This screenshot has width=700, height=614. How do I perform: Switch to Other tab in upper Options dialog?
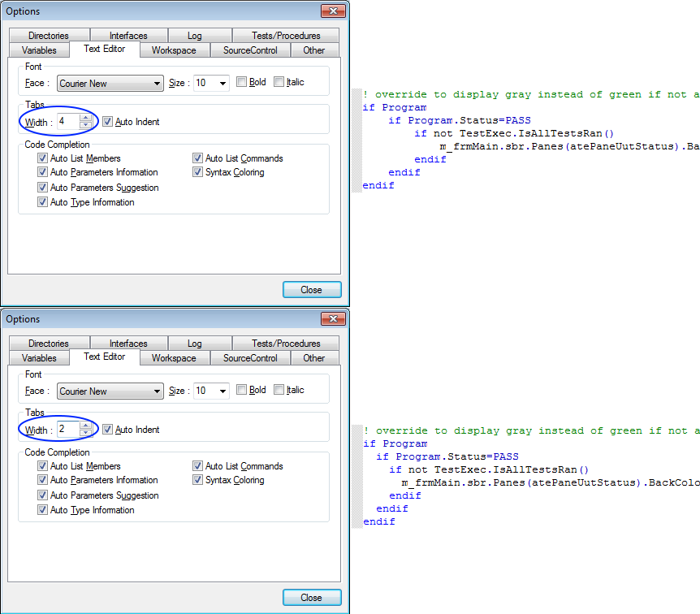coord(313,50)
